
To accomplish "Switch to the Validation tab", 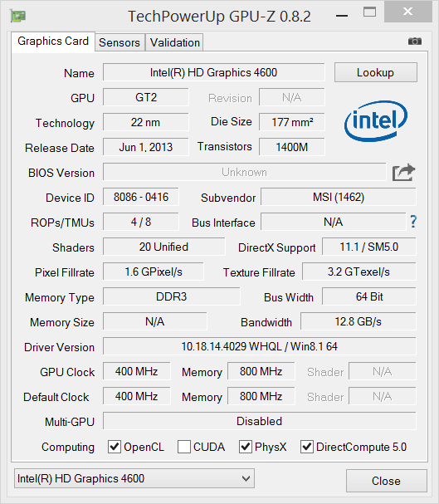I will (175, 42).
